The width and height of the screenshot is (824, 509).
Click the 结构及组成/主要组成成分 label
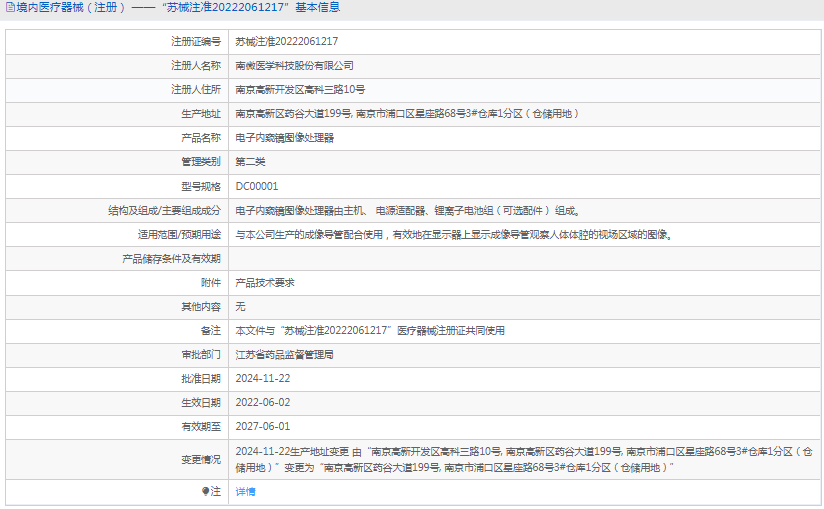point(164,211)
